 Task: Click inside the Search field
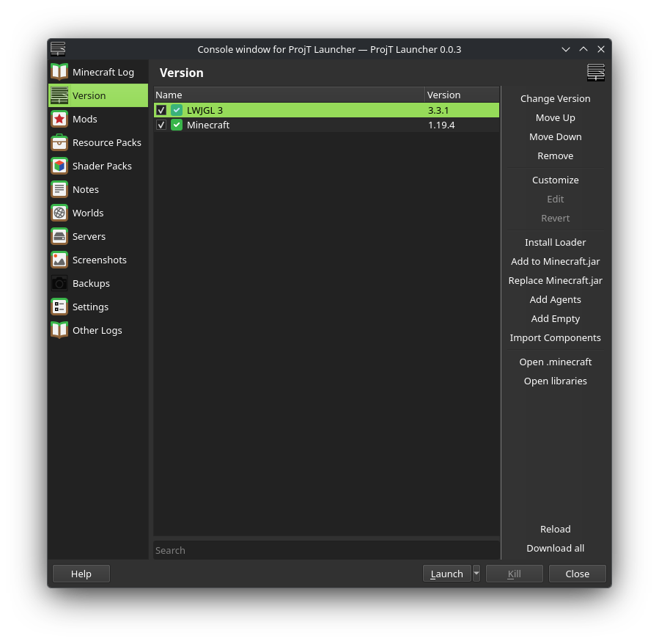pos(326,550)
